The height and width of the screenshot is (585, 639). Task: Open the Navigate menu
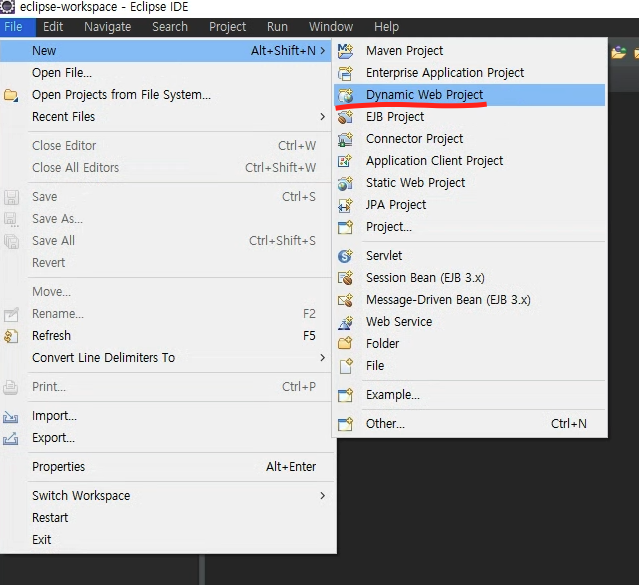pos(108,27)
